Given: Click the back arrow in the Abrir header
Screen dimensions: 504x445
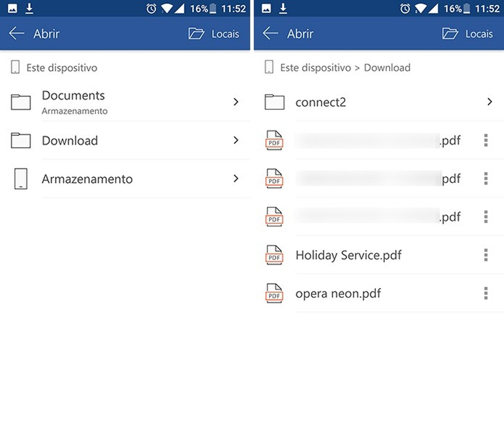Looking at the screenshot, I should pos(16,34).
